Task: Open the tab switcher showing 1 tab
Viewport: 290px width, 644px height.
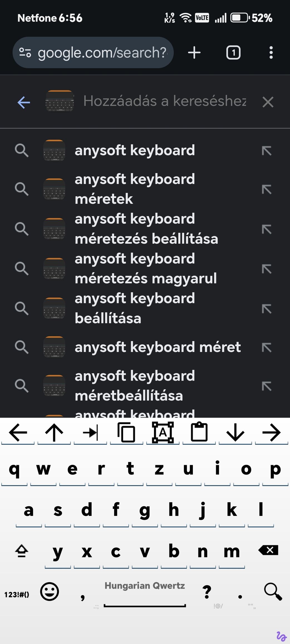Action: click(233, 53)
